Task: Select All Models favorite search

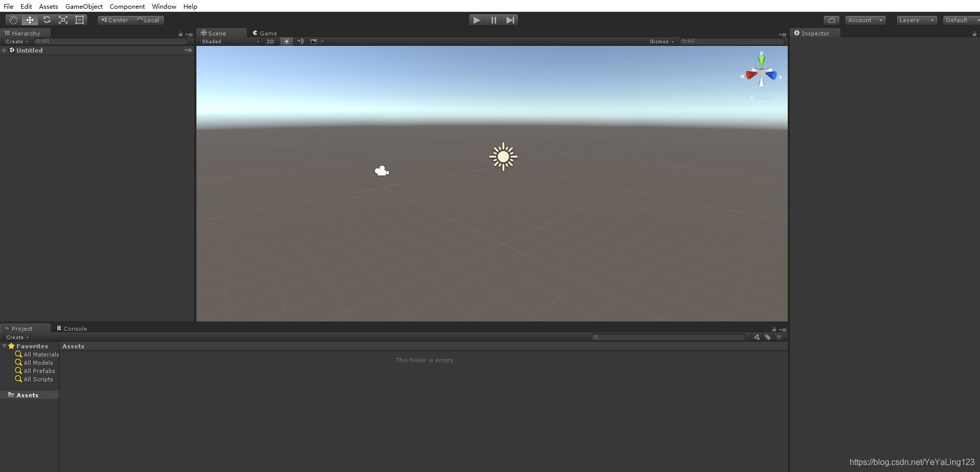Action: [34, 363]
